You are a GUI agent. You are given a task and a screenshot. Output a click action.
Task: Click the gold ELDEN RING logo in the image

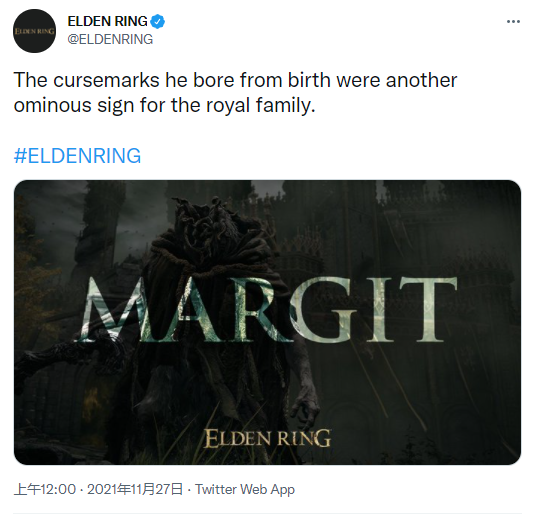click(268, 438)
